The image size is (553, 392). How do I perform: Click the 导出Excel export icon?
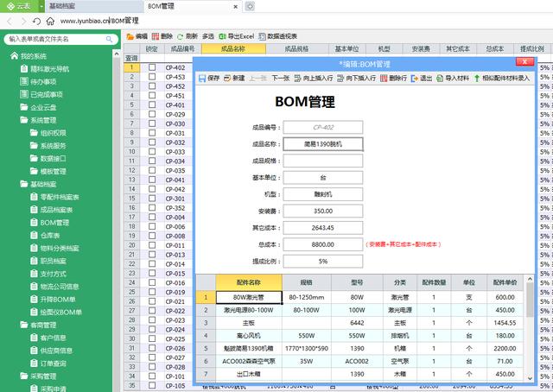click(x=222, y=36)
